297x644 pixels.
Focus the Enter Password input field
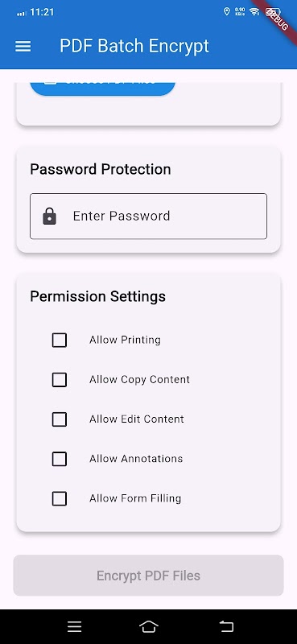[x=148, y=216]
